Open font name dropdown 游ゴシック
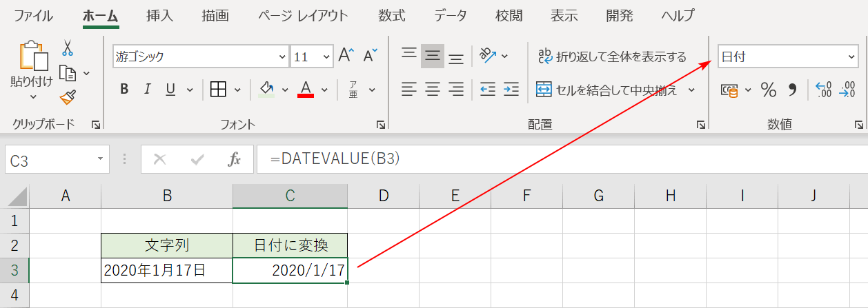 pos(282,57)
